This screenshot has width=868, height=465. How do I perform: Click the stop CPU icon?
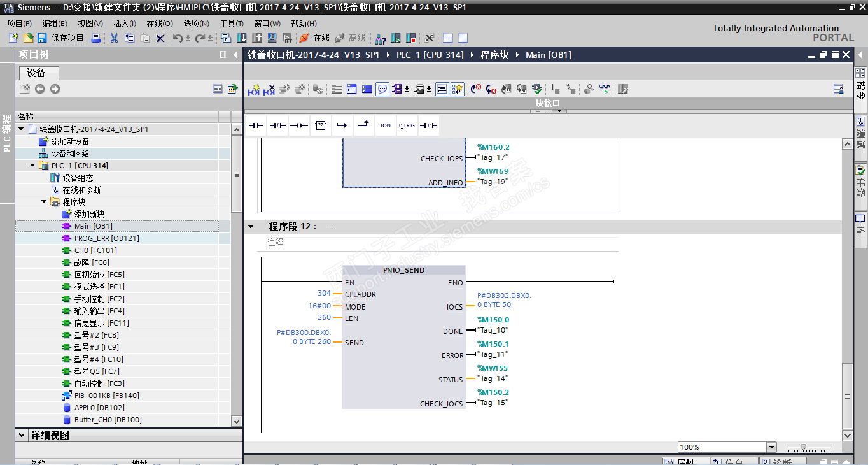(x=410, y=38)
